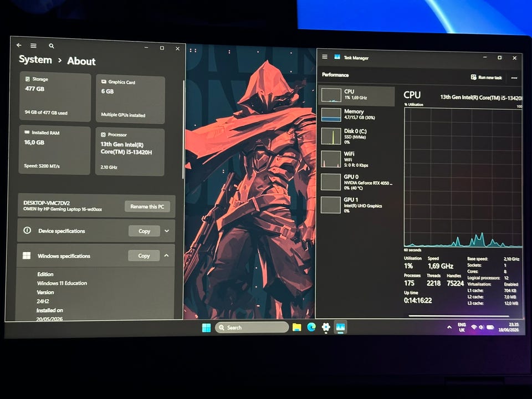The height and width of the screenshot is (399, 532).
Task: Open Task Manager hamburger menu
Action: point(325,57)
